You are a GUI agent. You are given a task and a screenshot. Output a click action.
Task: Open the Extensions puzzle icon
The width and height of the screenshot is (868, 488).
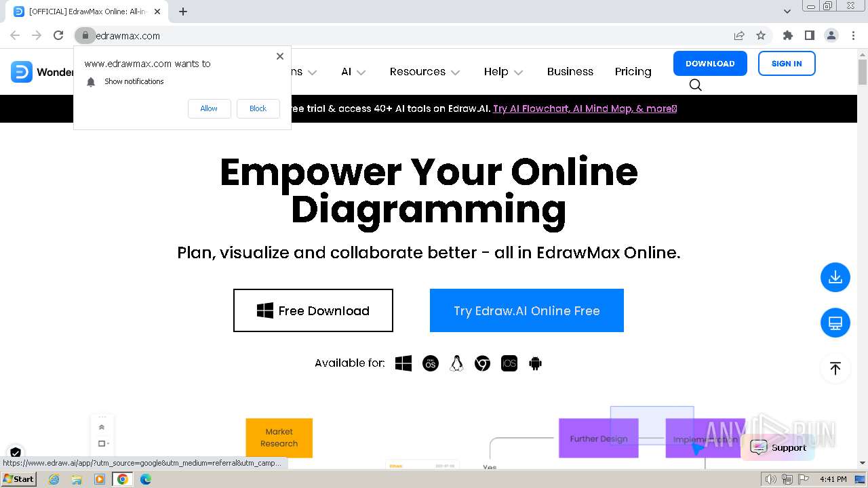click(787, 35)
